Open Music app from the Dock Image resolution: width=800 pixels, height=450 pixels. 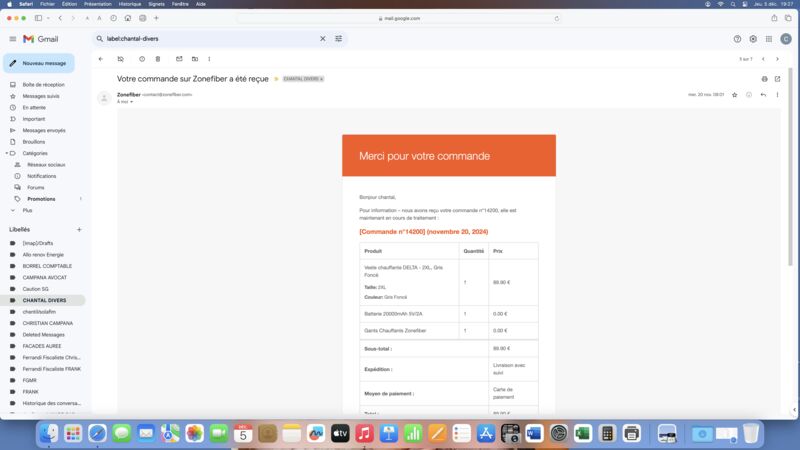point(364,434)
